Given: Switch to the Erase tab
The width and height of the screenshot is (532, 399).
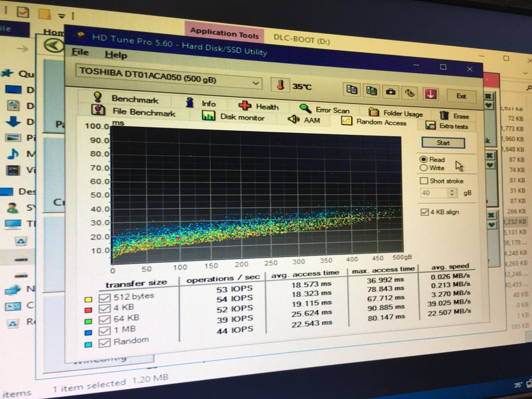Looking at the screenshot, I should (x=454, y=116).
